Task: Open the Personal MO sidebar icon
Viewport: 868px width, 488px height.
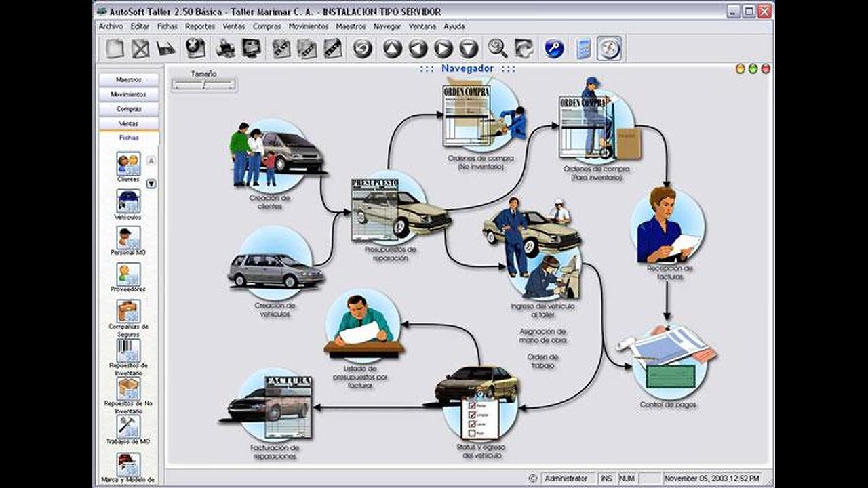Action: (128, 238)
